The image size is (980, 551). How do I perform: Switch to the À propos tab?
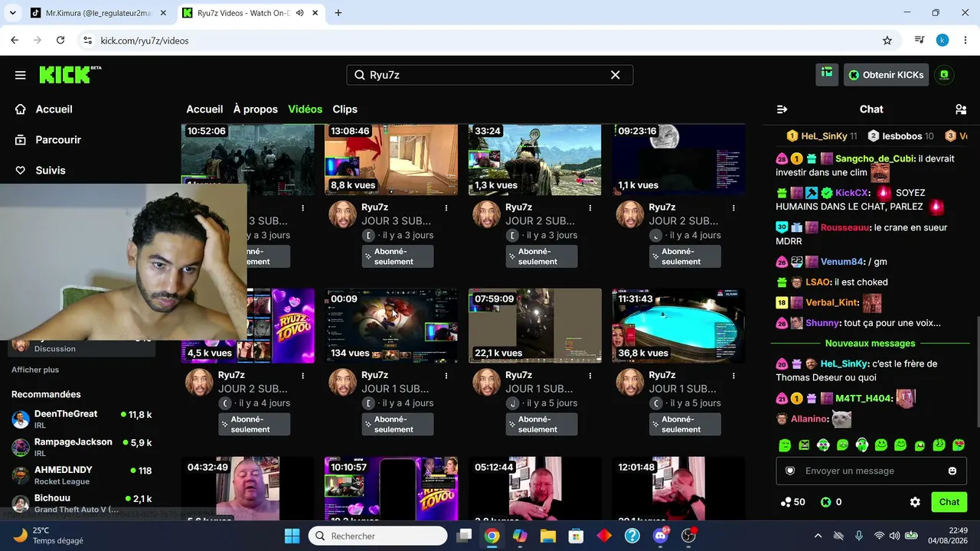[x=256, y=109]
